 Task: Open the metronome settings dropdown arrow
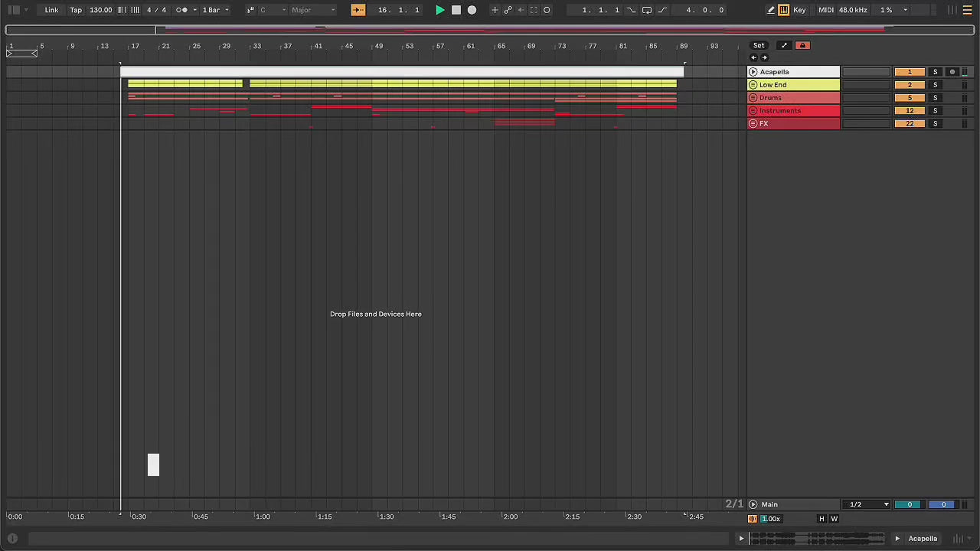[194, 10]
